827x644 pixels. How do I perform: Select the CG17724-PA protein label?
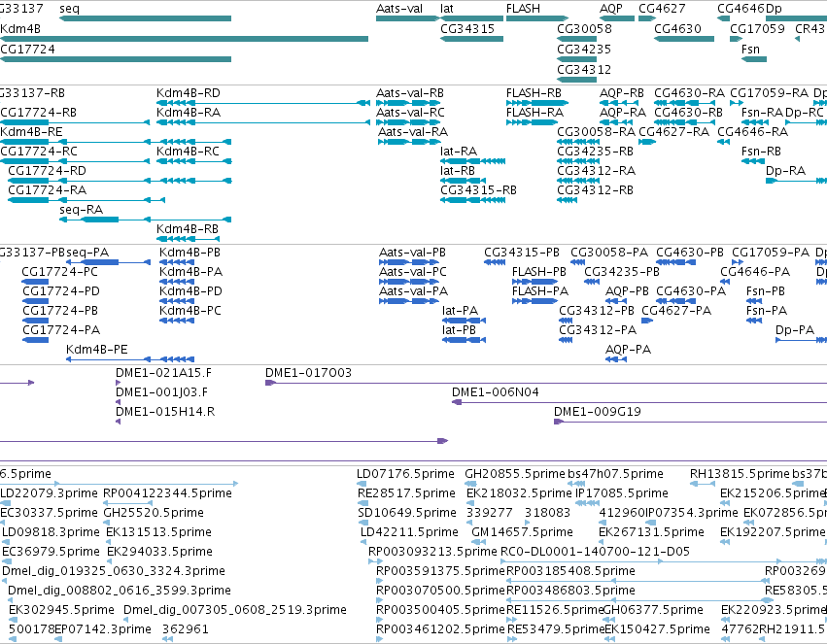(61, 330)
